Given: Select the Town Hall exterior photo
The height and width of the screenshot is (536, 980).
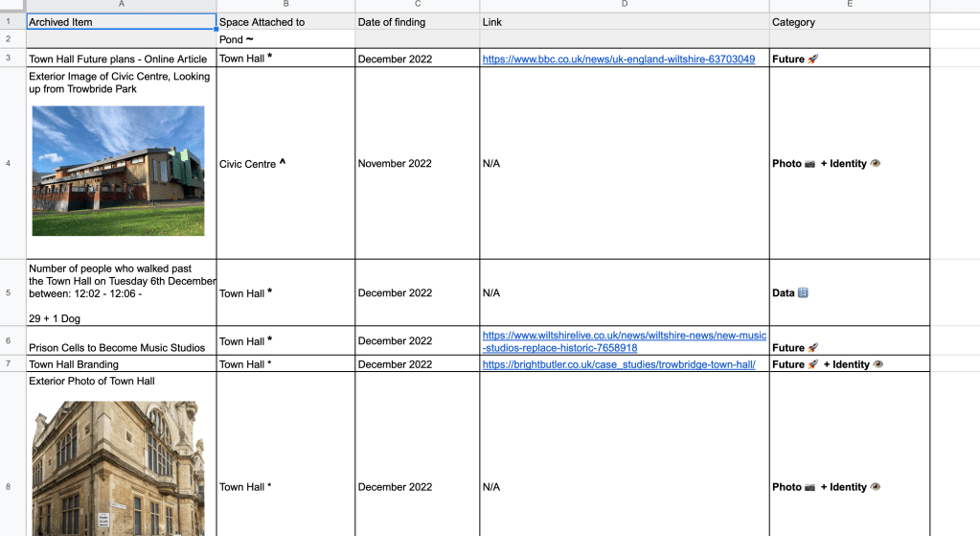Looking at the screenshot, I should click(118, 468).
